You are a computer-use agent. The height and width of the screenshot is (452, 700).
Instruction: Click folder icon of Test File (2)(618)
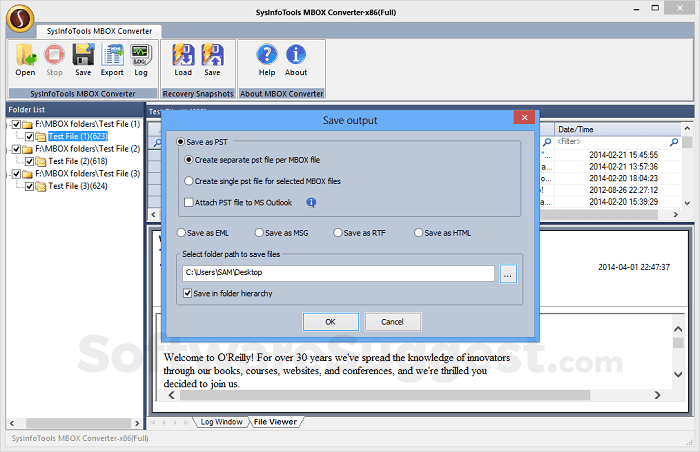point(41,161)
